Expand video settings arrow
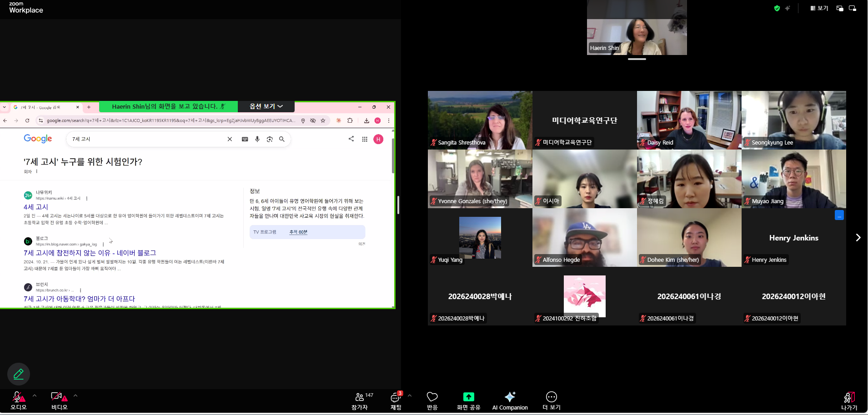This screenshot has width=868, height=415. (75, 395)
